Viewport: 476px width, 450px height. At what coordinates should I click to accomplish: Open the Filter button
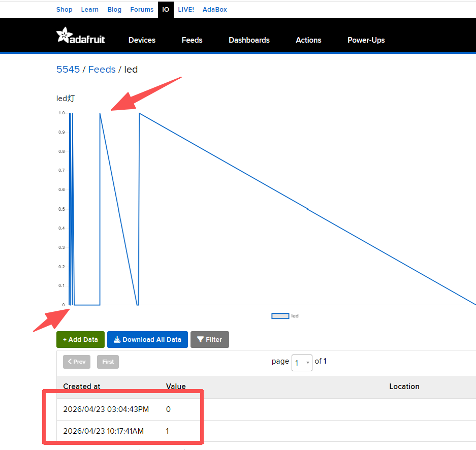coord(210,340)
